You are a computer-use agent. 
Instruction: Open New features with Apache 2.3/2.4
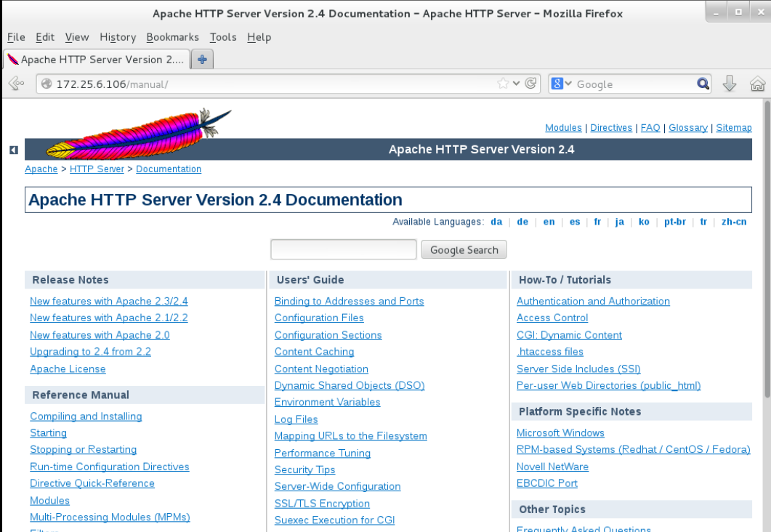tap(109, 301)
